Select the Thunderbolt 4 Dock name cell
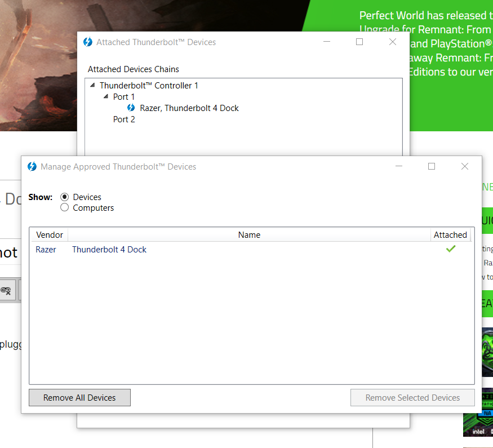The height and width of the screenshot is (448, 493). pyautogui.click(x=109, y=250)
